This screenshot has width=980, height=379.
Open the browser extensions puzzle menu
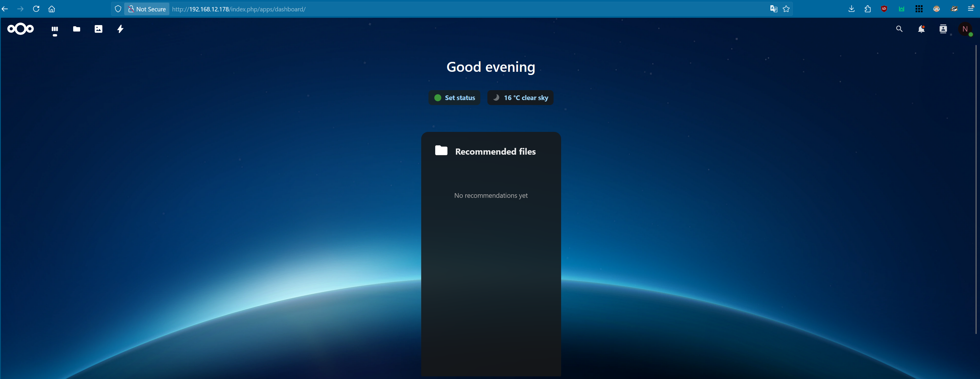click(x=867, y=8)
